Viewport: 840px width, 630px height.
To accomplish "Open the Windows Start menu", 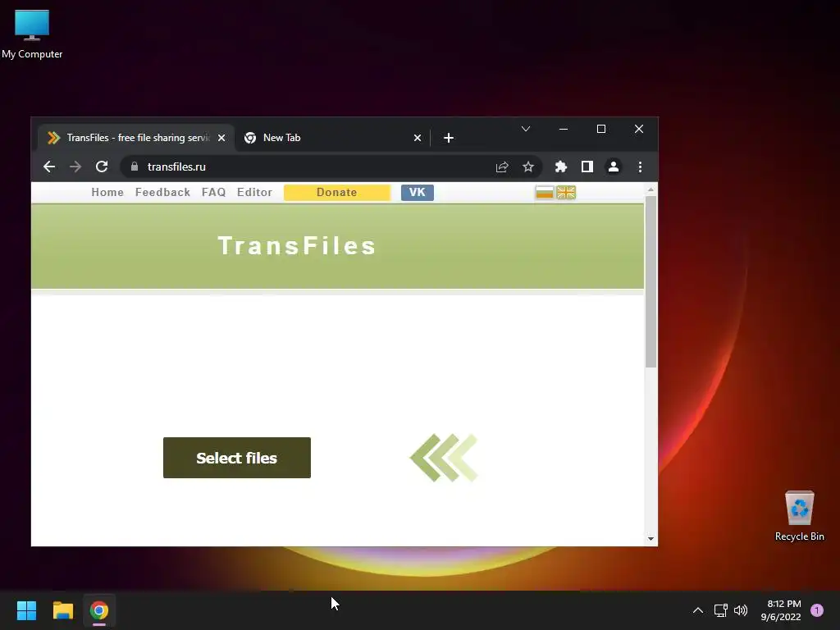I will 26,610.
